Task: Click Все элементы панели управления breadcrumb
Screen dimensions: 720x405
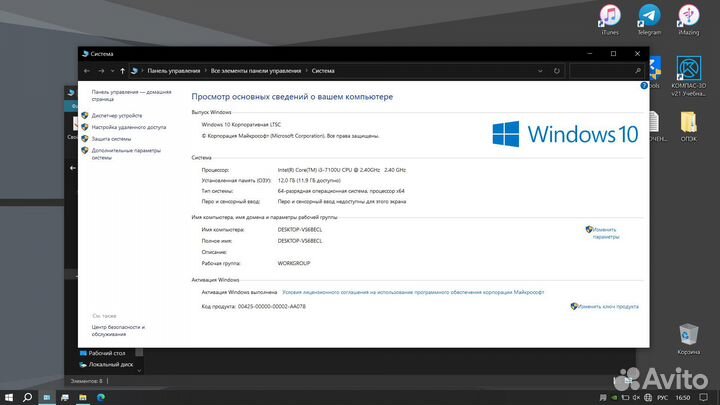Action: tap(256, 71)
